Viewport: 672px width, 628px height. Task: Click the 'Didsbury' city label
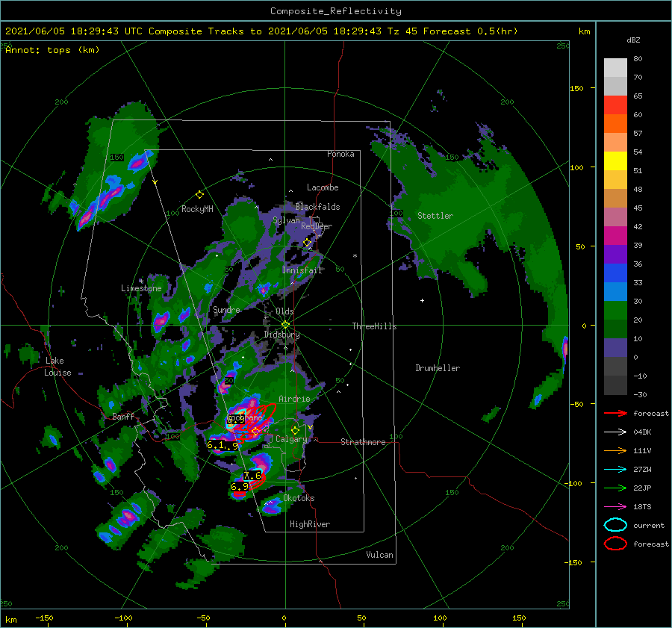282,335
